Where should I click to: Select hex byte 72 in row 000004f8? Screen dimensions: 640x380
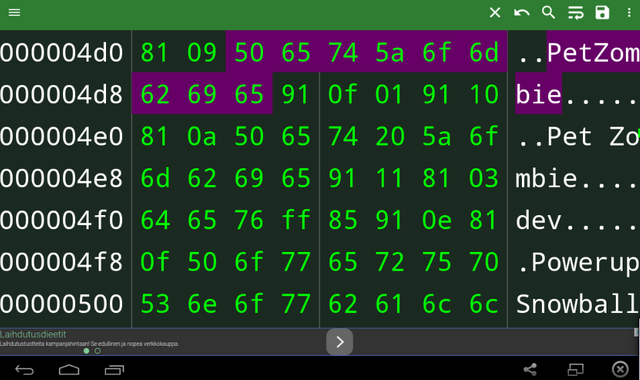pyautogui.click(x=390, y=262)
